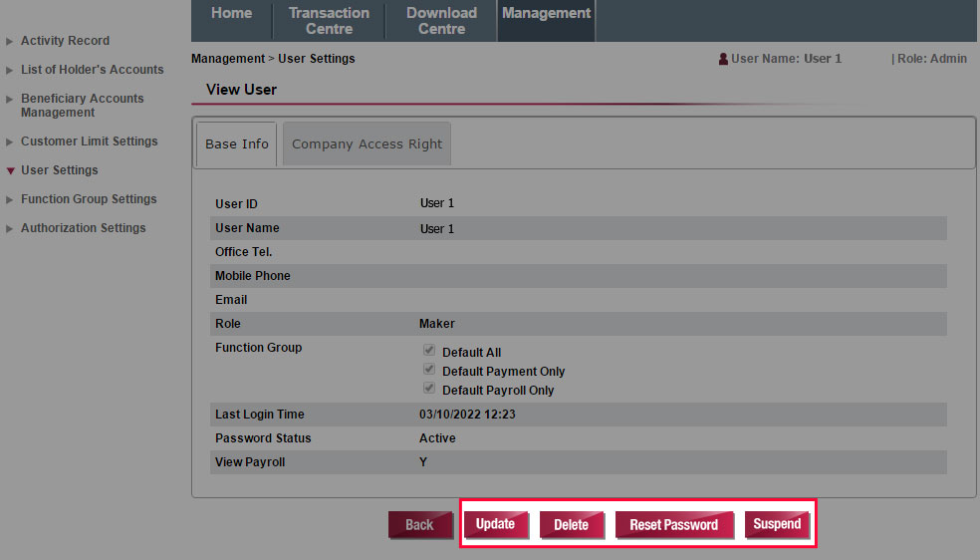Open Activity Record in sidebar

65,41
